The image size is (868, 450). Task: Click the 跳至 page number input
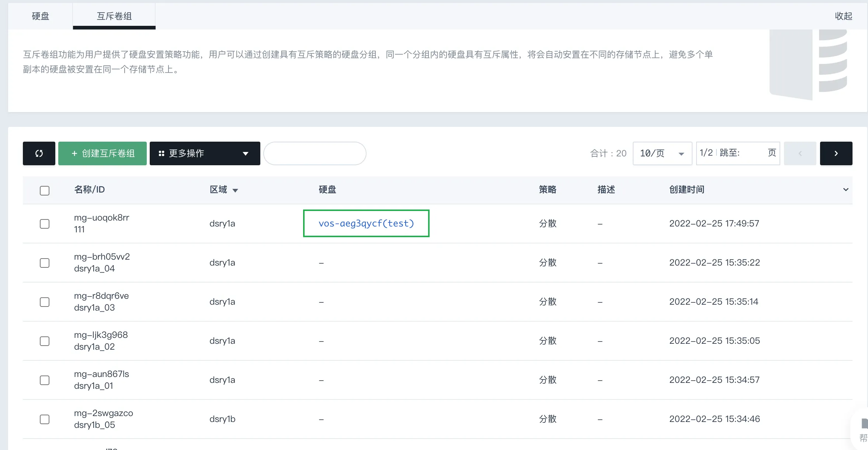point(754,153)
